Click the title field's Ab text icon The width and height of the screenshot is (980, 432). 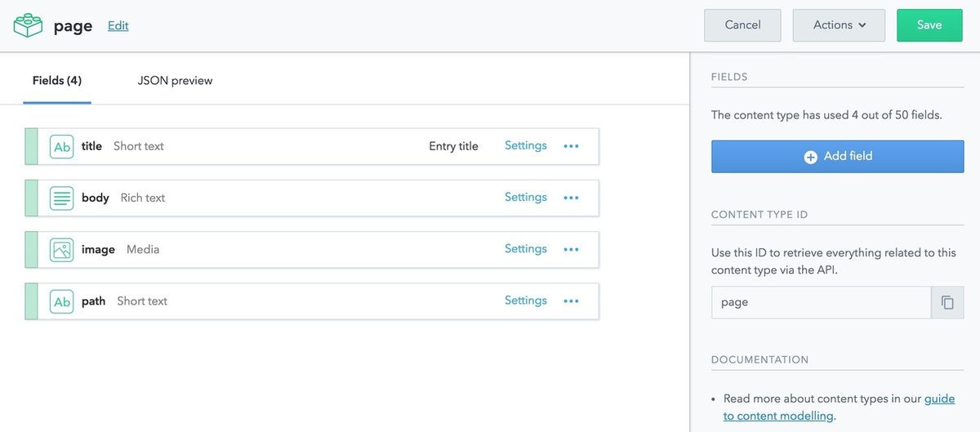click(x=61, y=146)
